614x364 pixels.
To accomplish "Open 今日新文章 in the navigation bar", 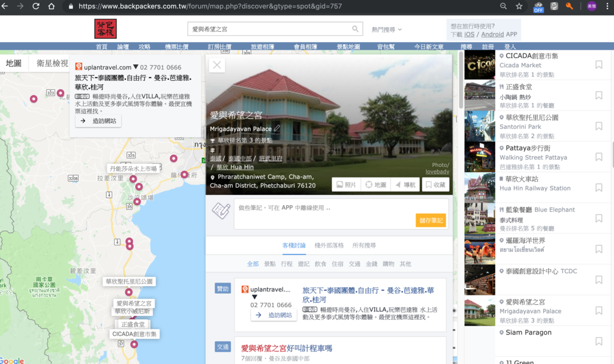I will tap(429, 47).
